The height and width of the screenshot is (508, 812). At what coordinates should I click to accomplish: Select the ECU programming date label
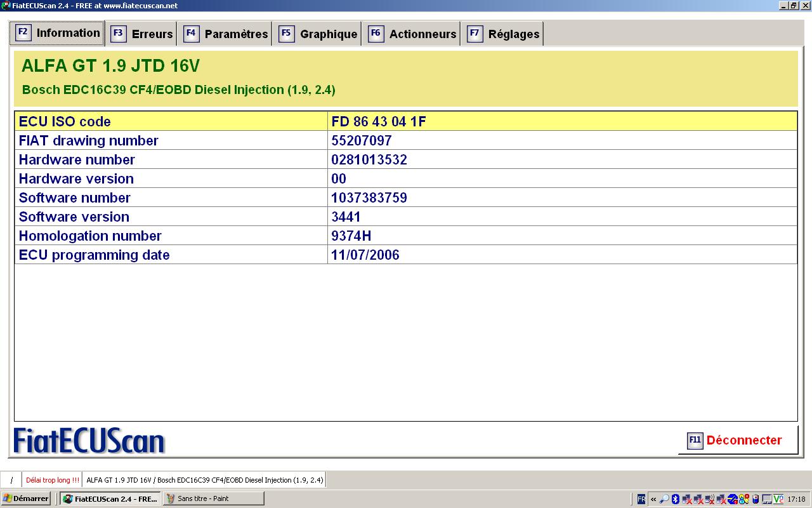(x=94, y=255)
